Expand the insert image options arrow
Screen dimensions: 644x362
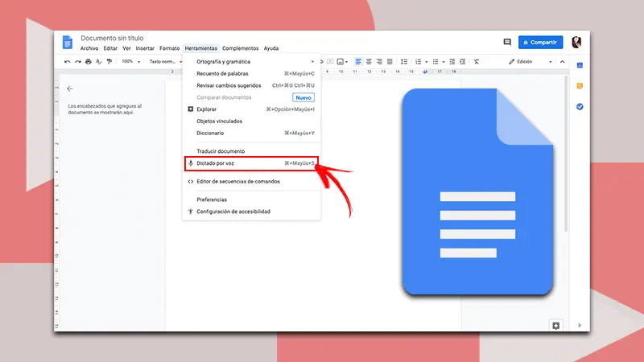pos(347,62)
